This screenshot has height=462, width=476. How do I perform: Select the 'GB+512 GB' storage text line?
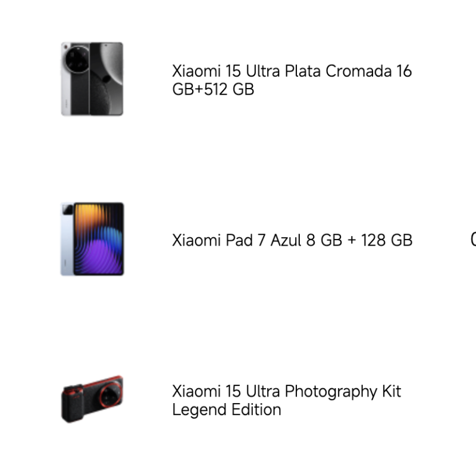213,89
